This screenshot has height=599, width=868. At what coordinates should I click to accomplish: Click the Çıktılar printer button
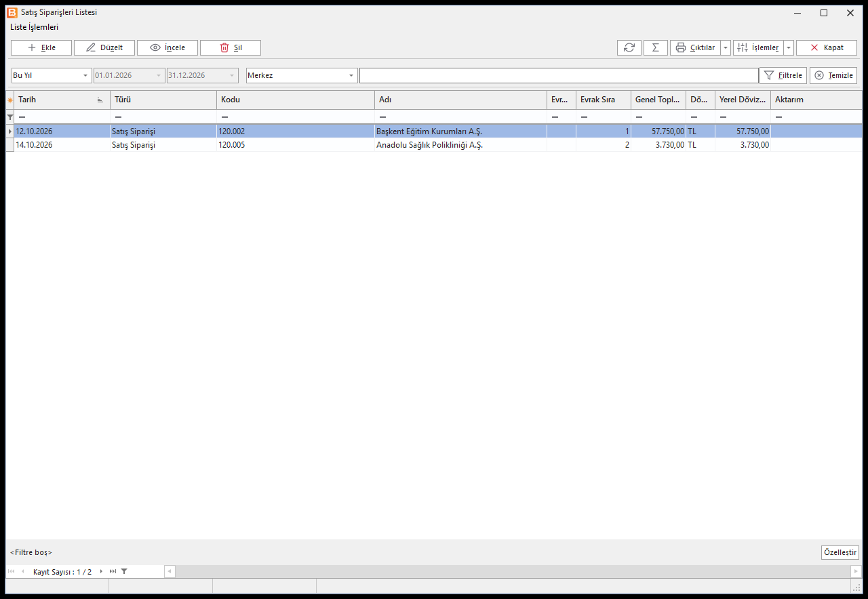pyautogui.click(x=695, y=47)
